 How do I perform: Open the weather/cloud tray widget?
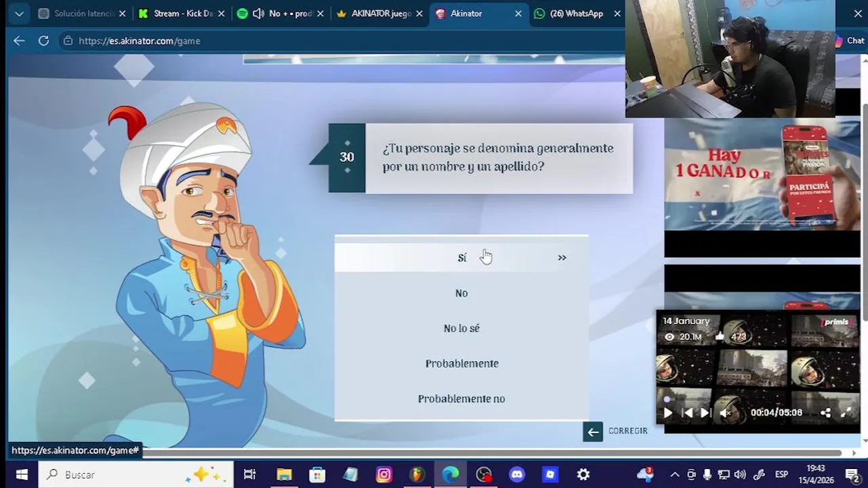pyautogui.click(x=645, y=474)
